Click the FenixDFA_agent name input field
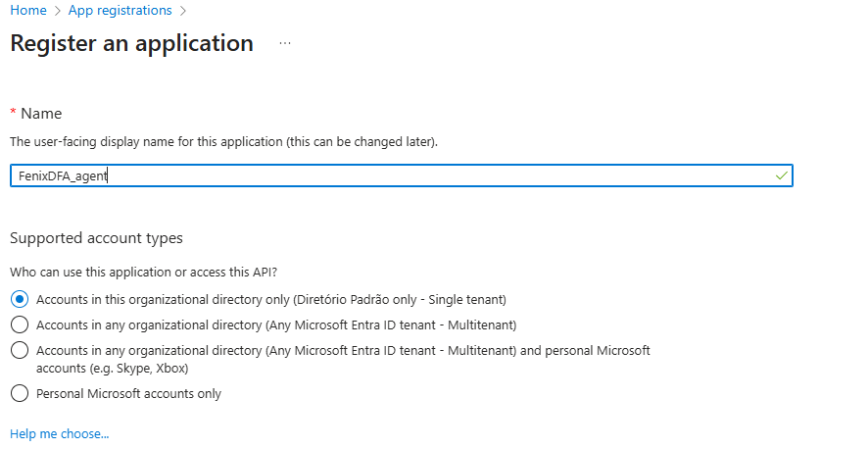 (392, 175)
